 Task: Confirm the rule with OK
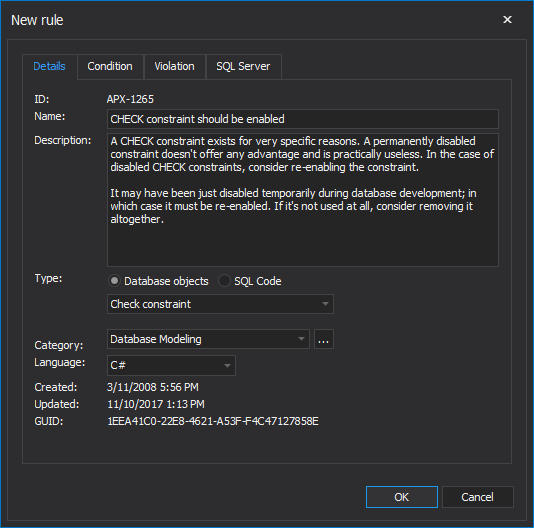(402, 497)
